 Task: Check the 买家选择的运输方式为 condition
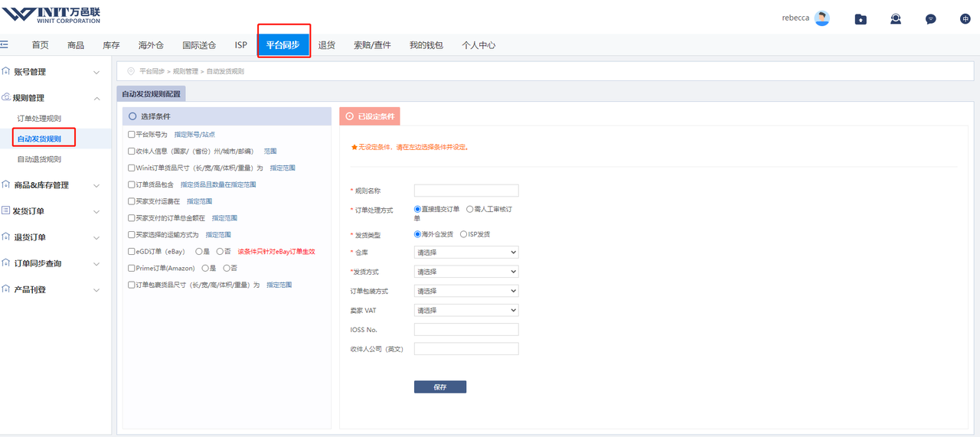(x=131, y=235)
